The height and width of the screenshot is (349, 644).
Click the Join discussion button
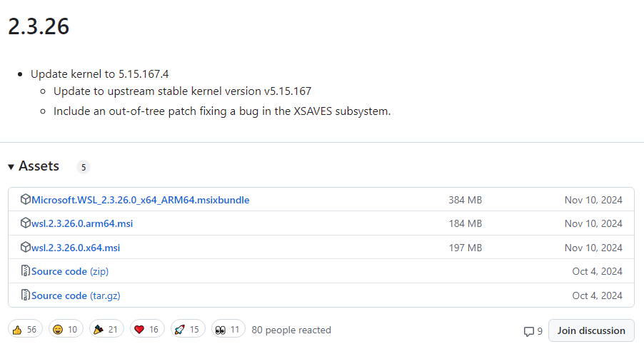[x=591, y=330]
